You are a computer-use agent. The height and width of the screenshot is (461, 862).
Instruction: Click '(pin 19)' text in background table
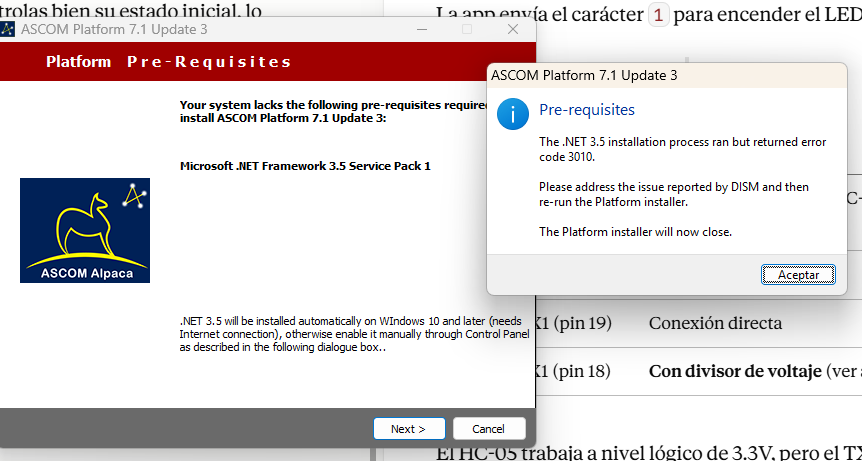click(582, 323)
